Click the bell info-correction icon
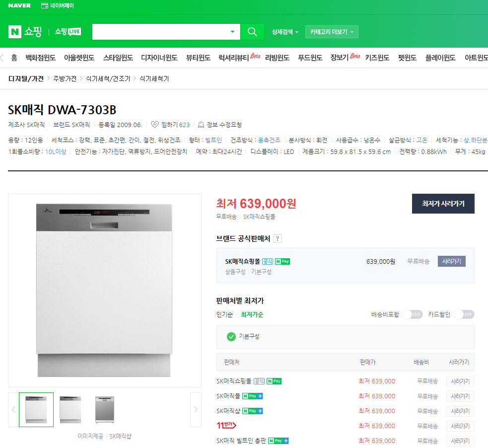The width and height of the screenshot is (488, 448). tap(201, 125)
